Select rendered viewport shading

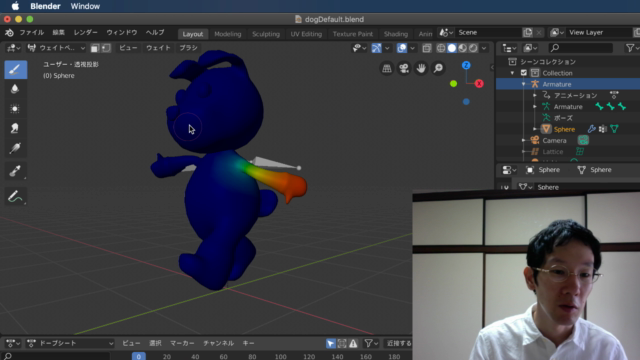[473, 48]
